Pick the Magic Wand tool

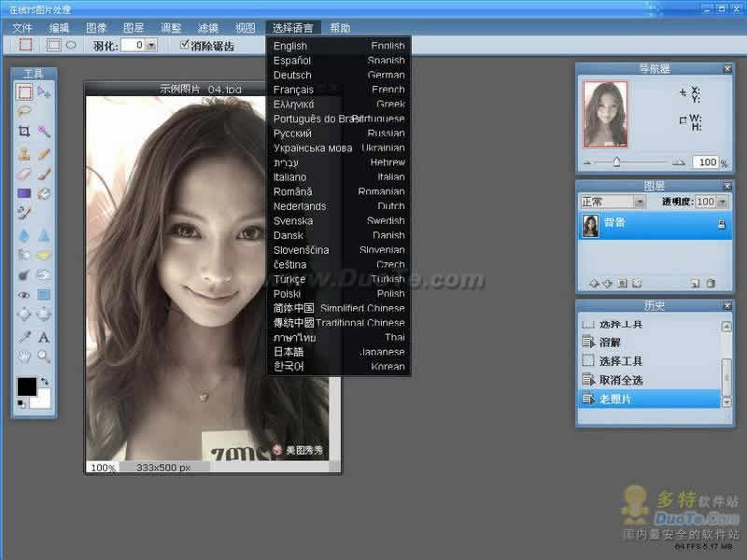(x=44, y=132)
